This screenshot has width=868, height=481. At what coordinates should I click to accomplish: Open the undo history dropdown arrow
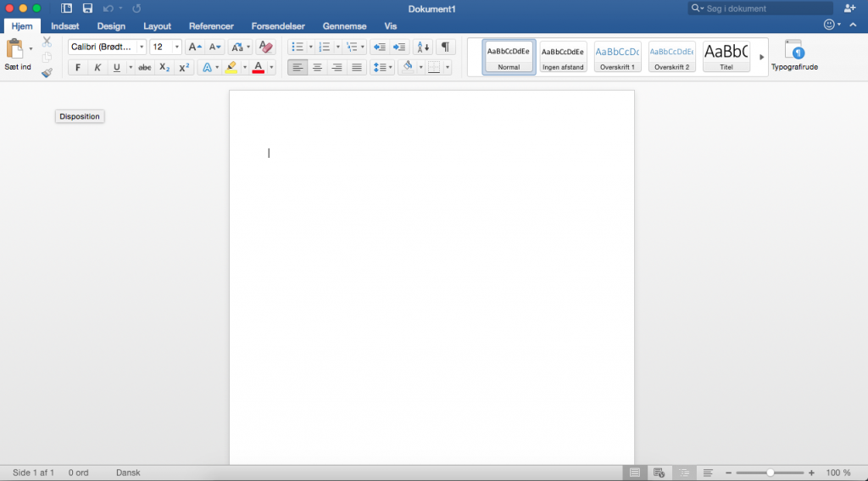pos(120,8)
